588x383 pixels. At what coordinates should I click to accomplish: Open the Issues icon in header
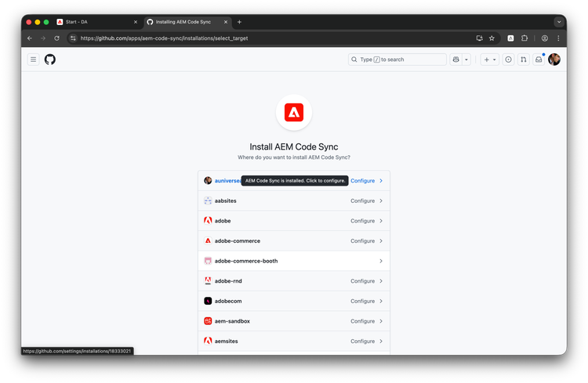click(x=508, y=60)
